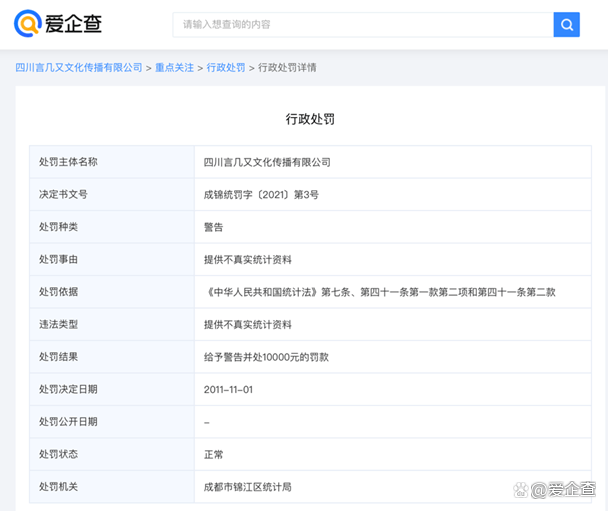Viewport: 608px width, 511px height.
Task: Select the 处罚机关 label cell
Action: point(112,487)
